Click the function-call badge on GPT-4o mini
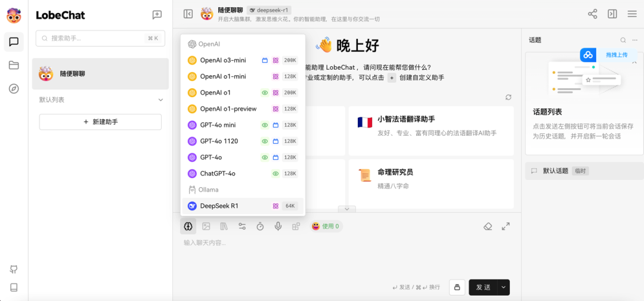 click(275, 125)
